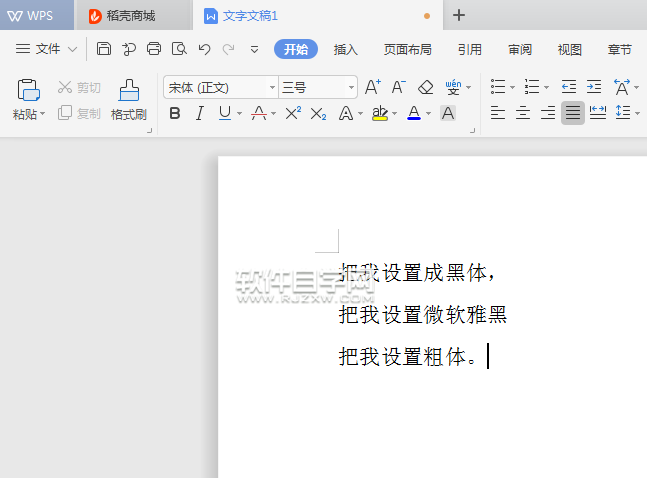Viewport: 647px width, 478px height.
Task: Open the font size box 三号
Action: [x=318, y=87]
